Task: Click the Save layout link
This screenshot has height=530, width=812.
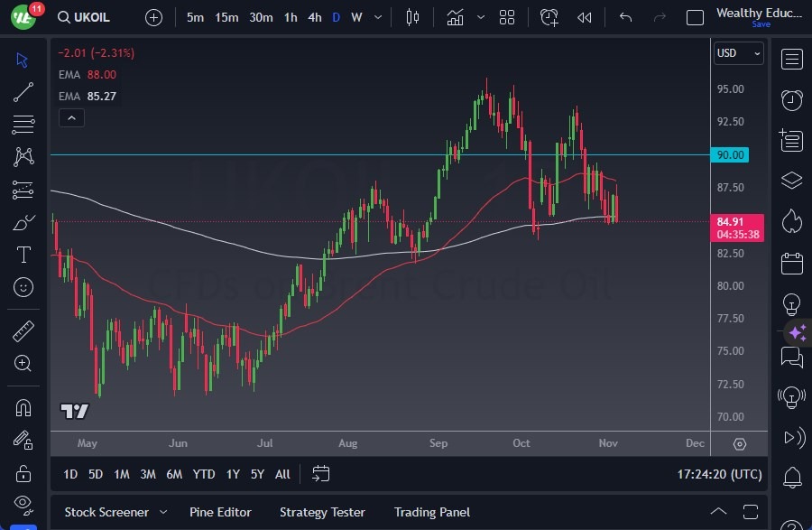Action: tap(761, 24)
